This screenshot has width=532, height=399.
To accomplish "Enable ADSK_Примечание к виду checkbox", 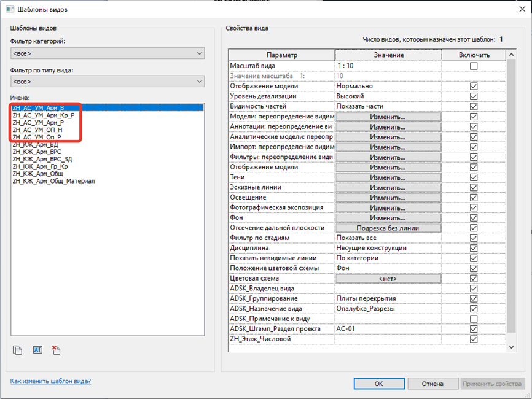I will [x=474, y=319].
